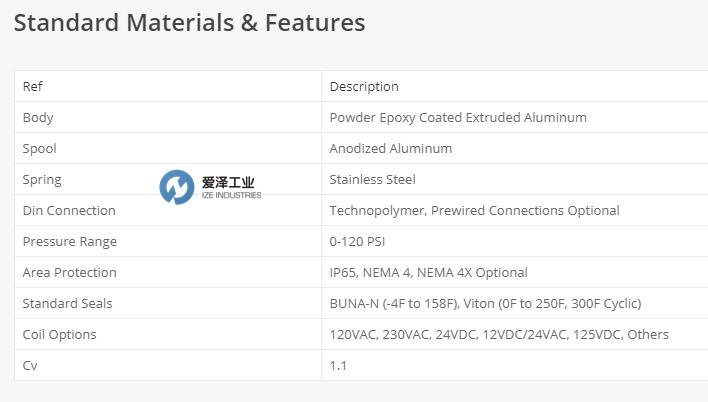Viewport: 708px width, 402px height.
Task: Click the Standard Materials & Features heading
Action: 190,23
